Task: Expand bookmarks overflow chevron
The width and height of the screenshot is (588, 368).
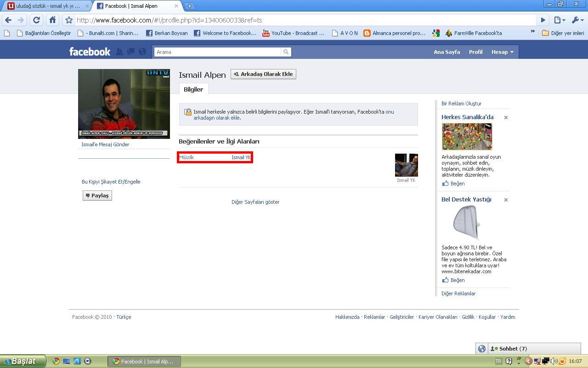Action: coord(532,32)
